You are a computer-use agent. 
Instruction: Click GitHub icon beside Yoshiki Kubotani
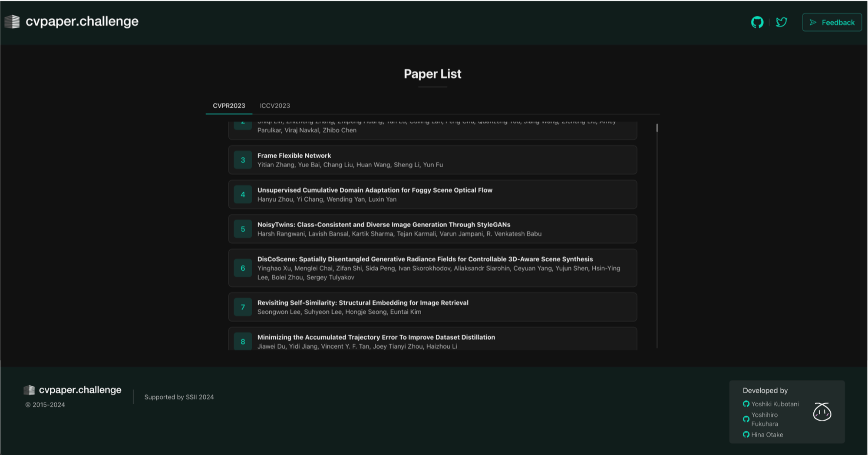(746, 404)
